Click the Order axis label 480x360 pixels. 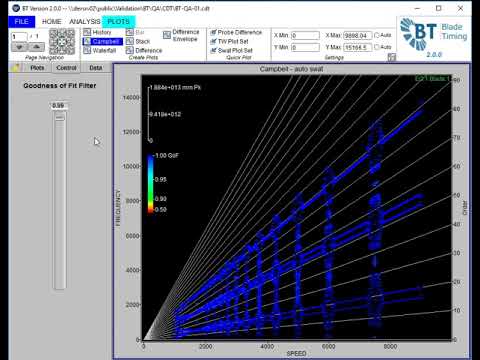pos(465,208)
